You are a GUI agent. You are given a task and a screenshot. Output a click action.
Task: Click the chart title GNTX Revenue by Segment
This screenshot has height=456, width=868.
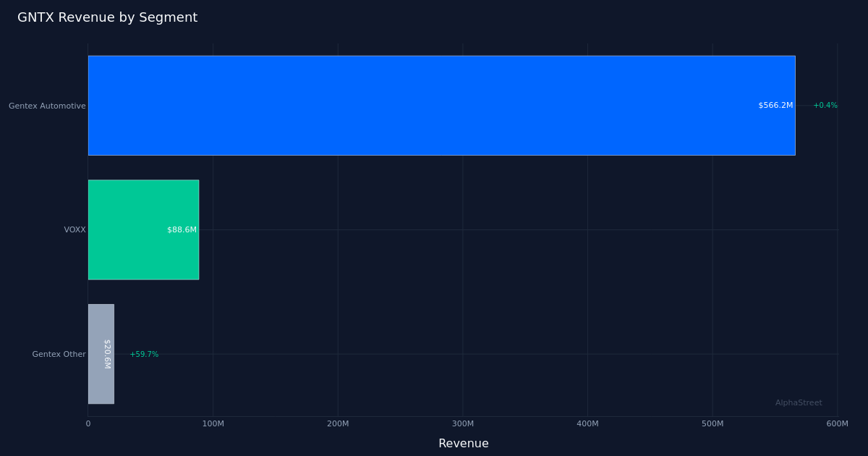click(x=107, y=17)
